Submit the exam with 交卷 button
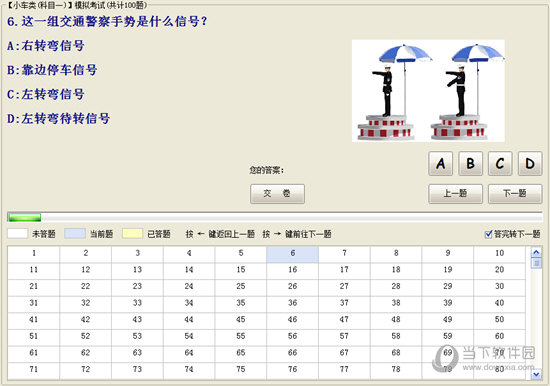Image resolution: width=550 pixels, height=386 pixels. [x=277, y=194]
